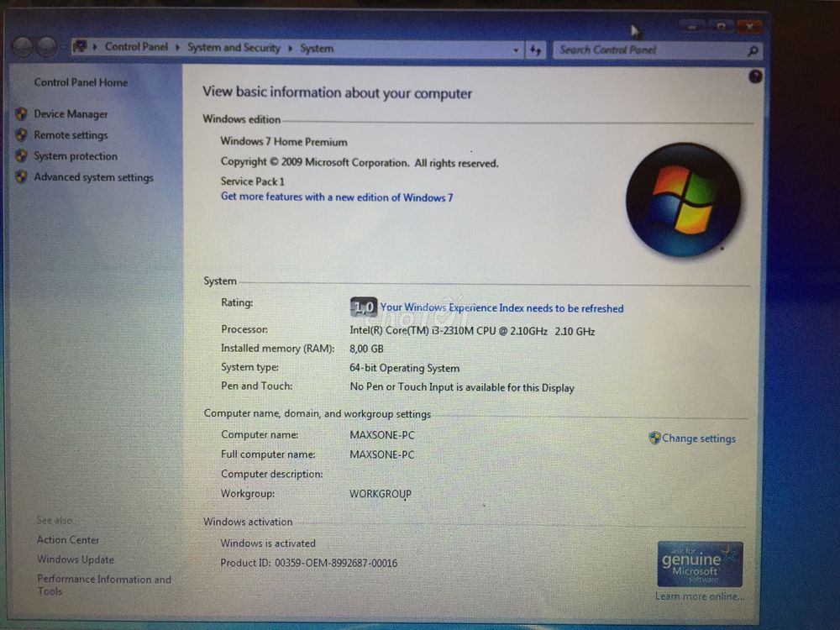The image size is (840, 630).
Task: Click the refresh button beside address bar
Action: coord(535,50)
